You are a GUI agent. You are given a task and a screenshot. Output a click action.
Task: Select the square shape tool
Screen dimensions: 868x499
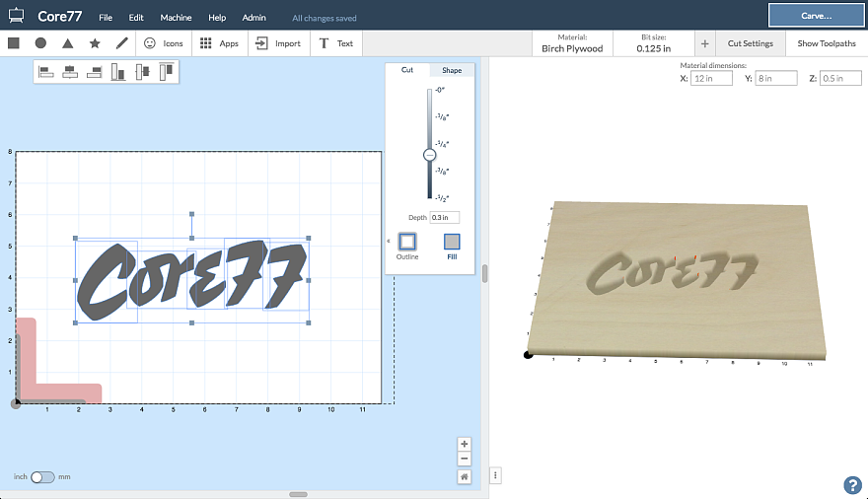click(x=14, y=43)
